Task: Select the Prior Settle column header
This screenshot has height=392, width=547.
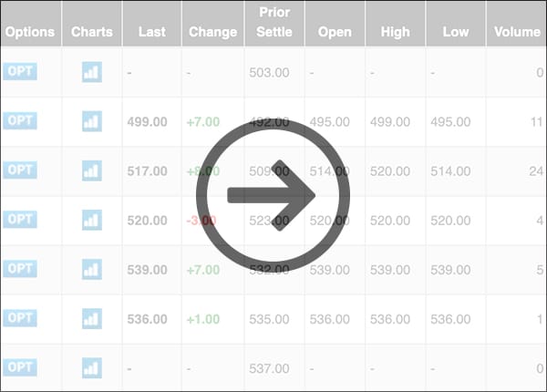Action: 274,24
